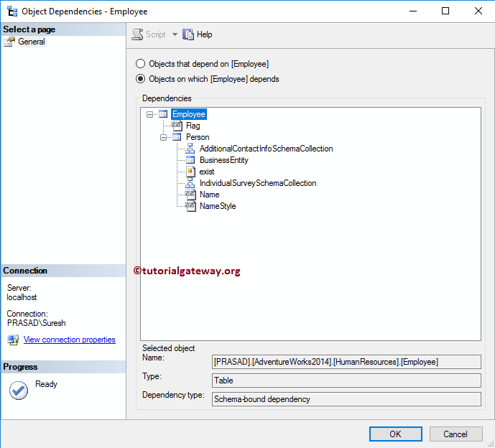The image size is (495, 448).
Task: Select the 'exist' tree item
Action: coord(207,172)
